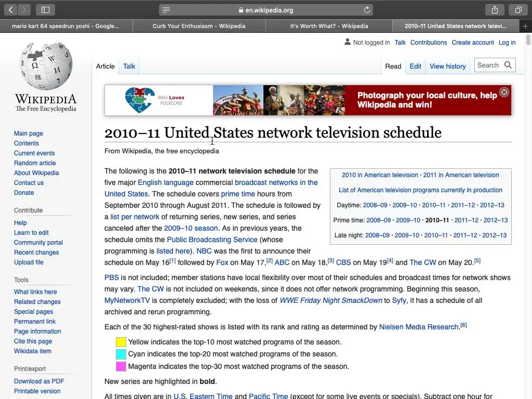Select the Read tab
The width and height of the screenshot is (532, 399).
pyautogui.click(x=393, y=66)
